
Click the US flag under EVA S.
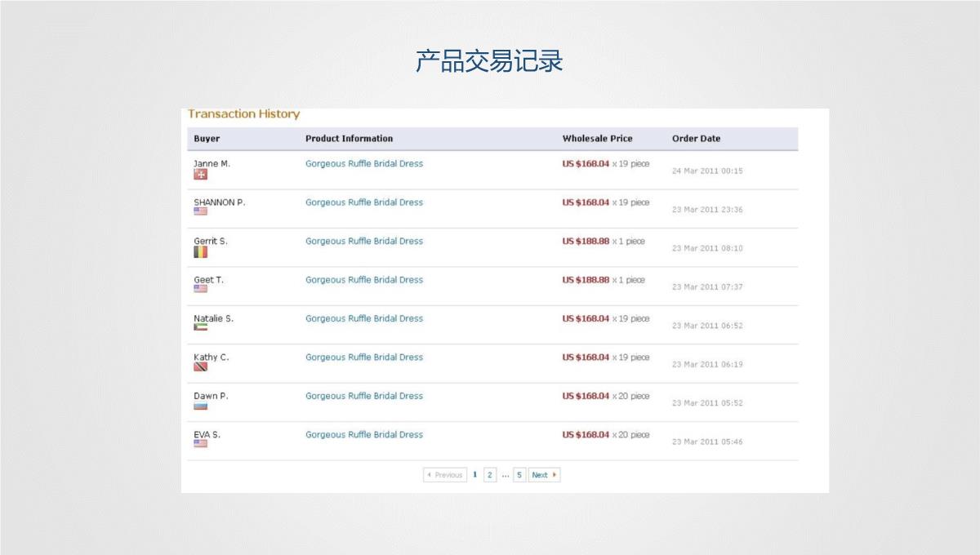click(x=200, y=444)
